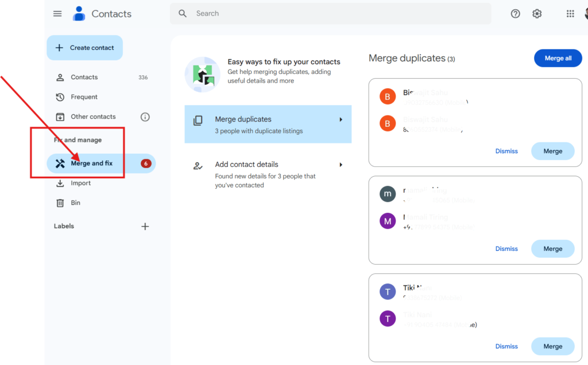Click the Frequent history icon
588x365 pixels.
tap(60, 97)
